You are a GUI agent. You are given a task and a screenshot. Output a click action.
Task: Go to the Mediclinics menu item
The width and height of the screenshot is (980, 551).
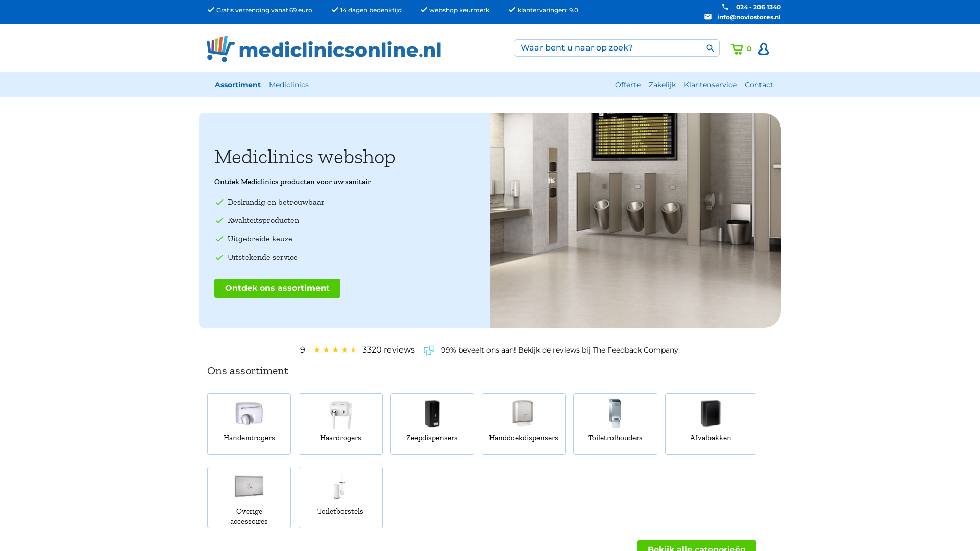[289, 85]
